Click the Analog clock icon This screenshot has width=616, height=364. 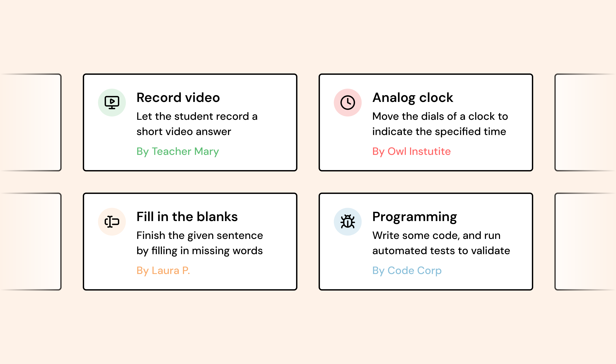(348, 103)
